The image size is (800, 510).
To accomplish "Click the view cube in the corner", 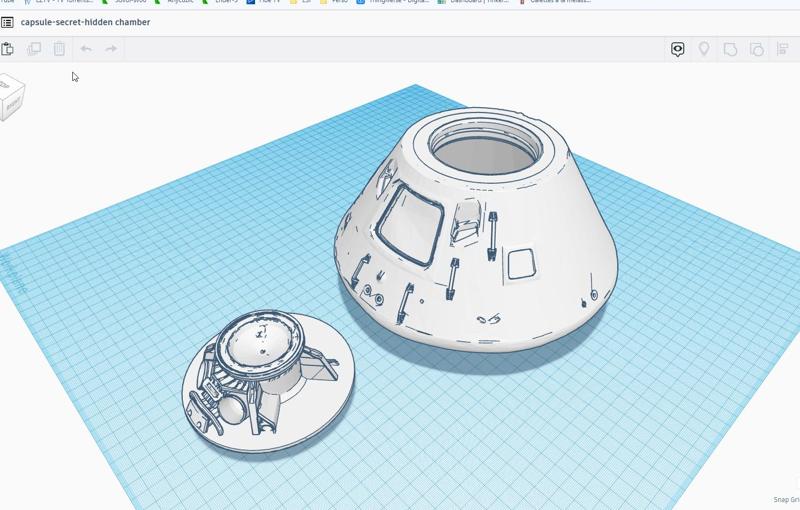I will 10,98.
